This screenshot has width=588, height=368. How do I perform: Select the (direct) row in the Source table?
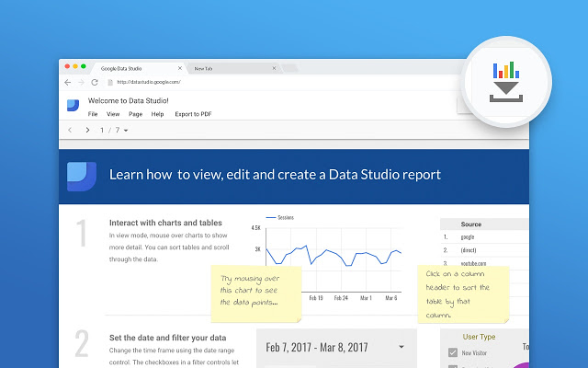(x=484, y=250)
